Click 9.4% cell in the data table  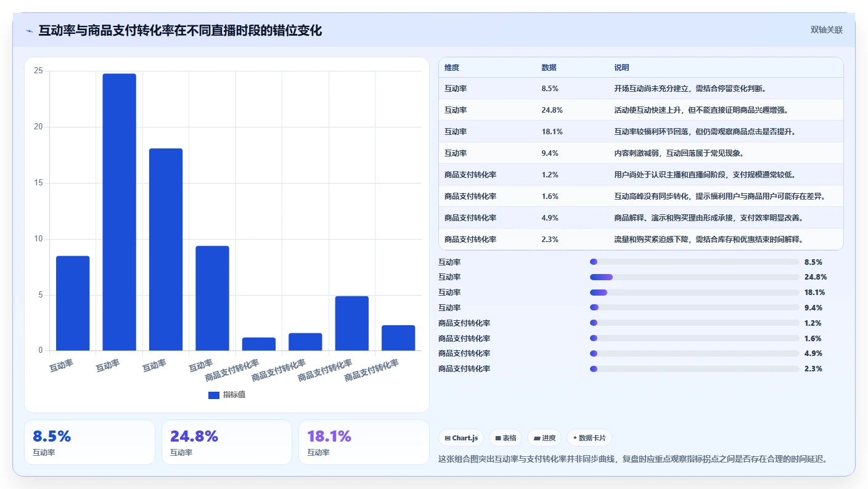point(550,153)
